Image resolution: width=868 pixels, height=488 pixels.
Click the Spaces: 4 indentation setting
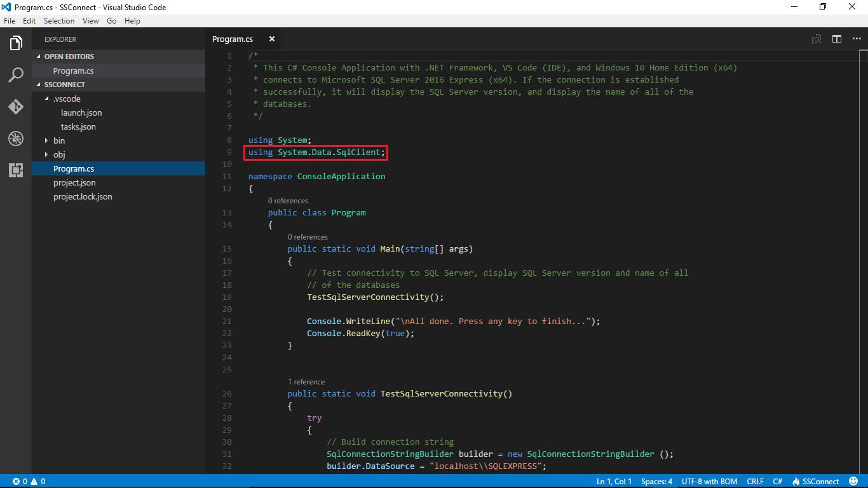(656, 482)
